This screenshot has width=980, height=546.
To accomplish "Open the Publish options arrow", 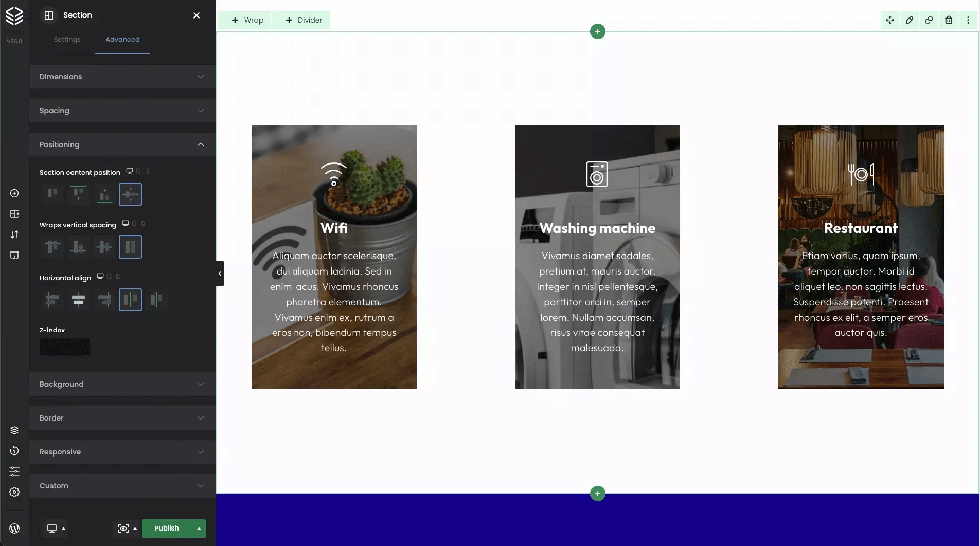I will (199, 529).
